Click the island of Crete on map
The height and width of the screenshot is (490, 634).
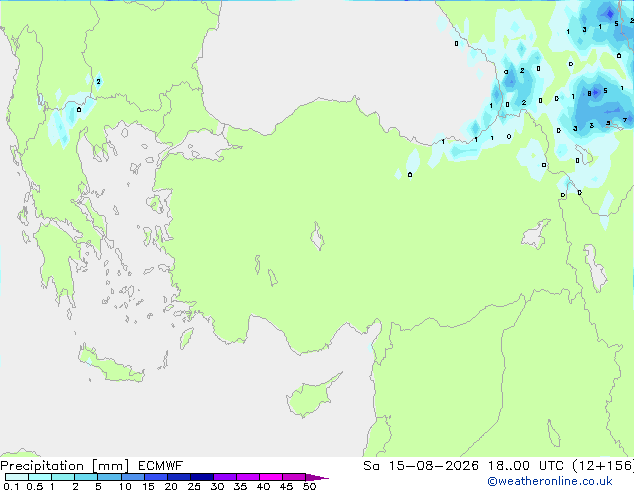pyautogui.click(x=110, y=365)
